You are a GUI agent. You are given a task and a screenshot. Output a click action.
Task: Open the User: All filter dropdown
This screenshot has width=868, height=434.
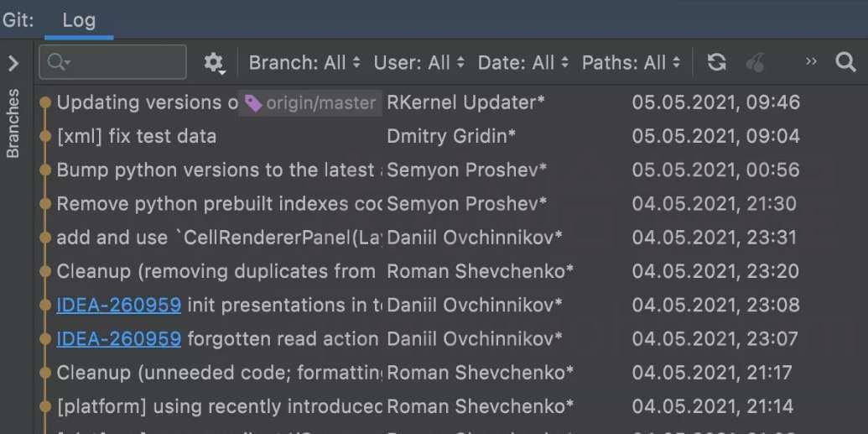click(419, 63)
